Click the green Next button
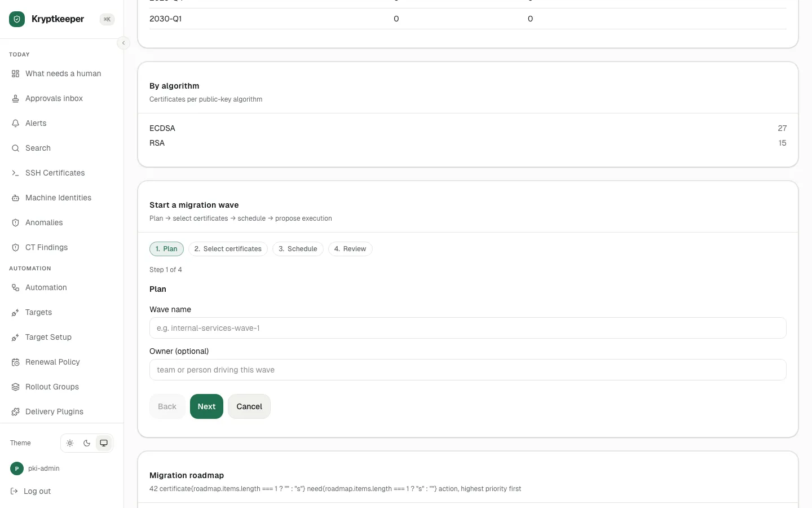 [x=206, y=406]
